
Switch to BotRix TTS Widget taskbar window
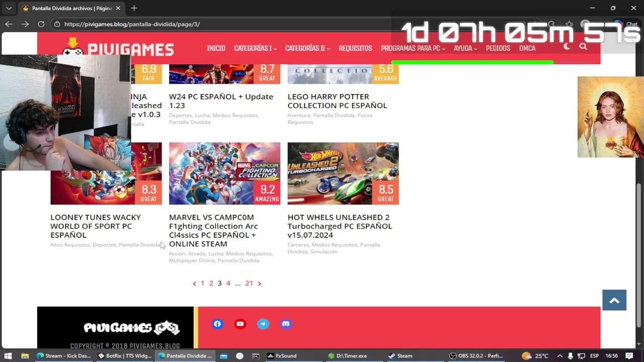click(x=125, y=356)
